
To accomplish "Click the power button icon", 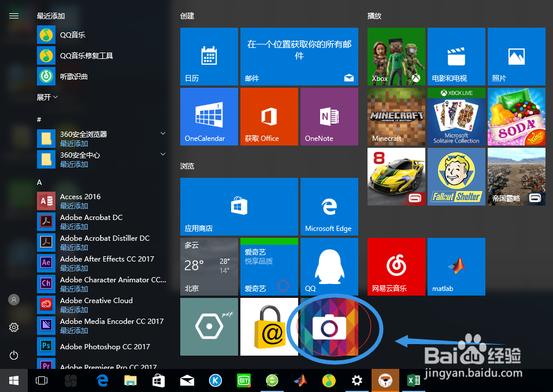I will pos(14,355).
